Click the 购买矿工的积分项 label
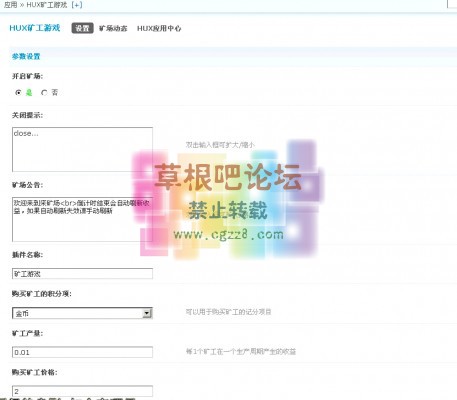Viewport: 457px width, 400px height. [x=42, y=294]
